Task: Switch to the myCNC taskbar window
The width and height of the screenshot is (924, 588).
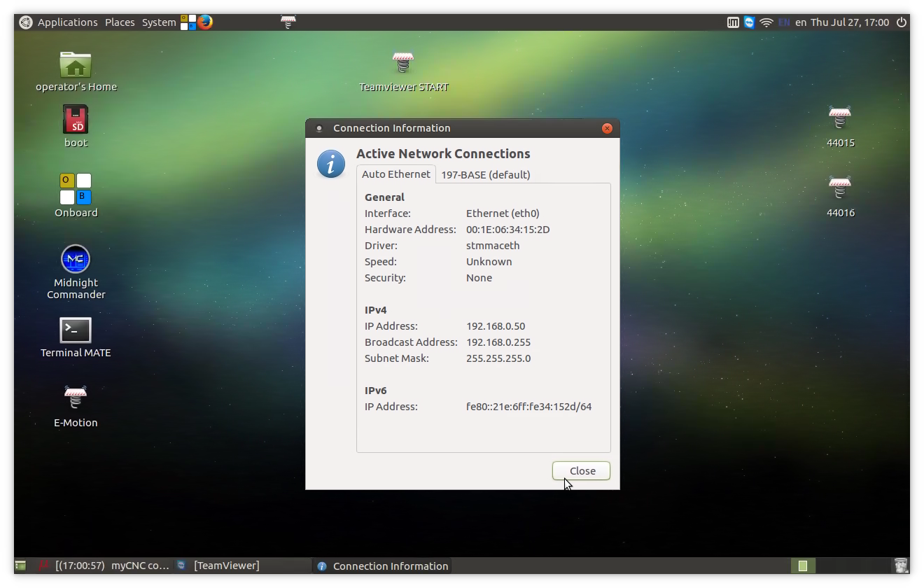Action: pyautogui.click(x=105, y=566)
